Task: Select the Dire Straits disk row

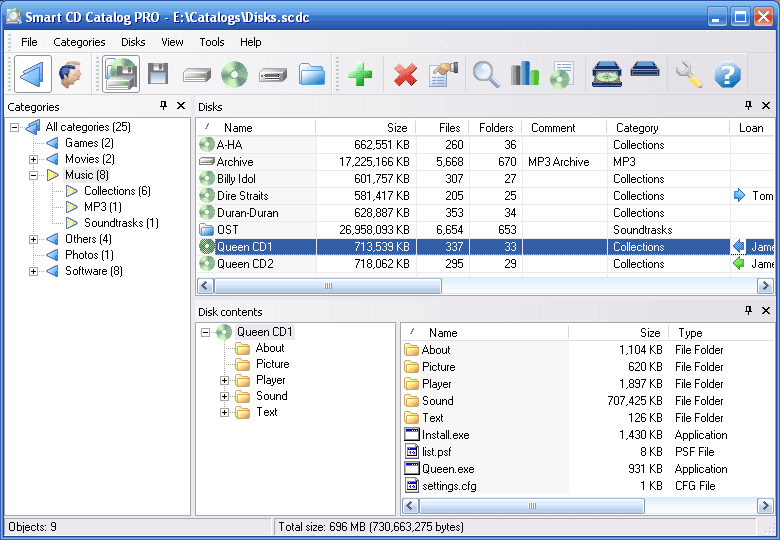Action: (242, 196)
